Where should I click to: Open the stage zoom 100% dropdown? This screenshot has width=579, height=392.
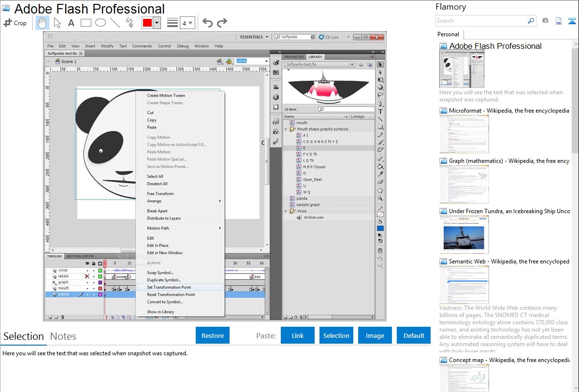[266, 61]
